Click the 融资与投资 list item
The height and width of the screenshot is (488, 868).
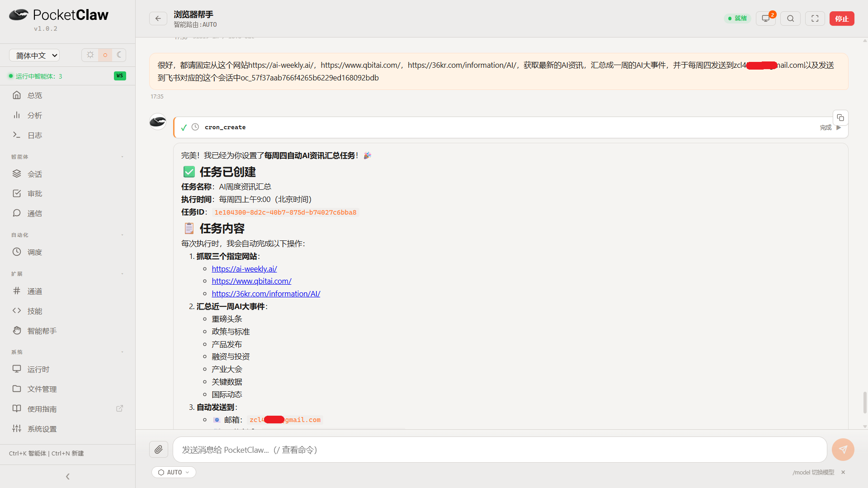click(231, 357)
